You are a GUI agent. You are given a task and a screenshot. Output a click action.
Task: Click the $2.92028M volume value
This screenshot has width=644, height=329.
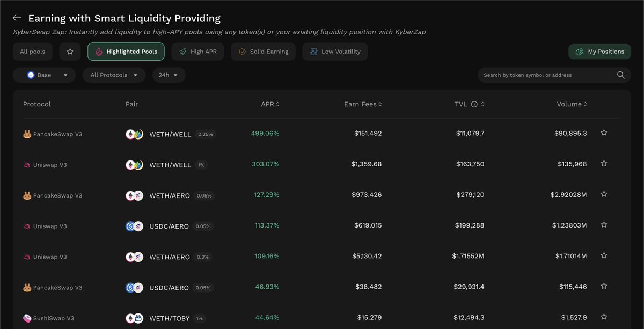569,195
